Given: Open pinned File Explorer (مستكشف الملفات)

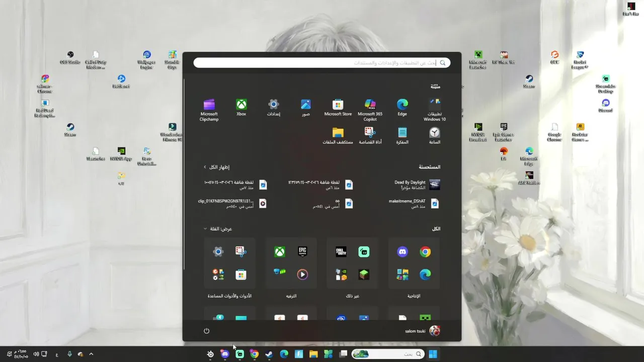Looking at the screenshot, I should coord(338,136).
